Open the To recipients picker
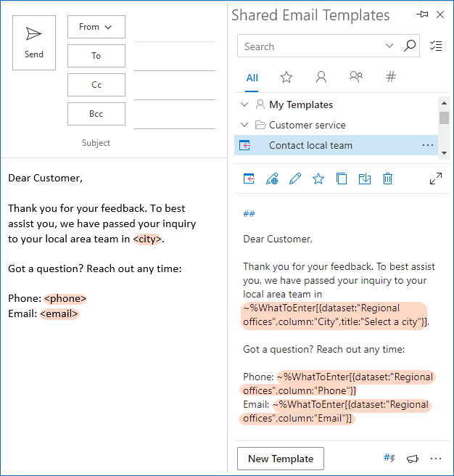The image size is (454, 476). click(96, 56)
